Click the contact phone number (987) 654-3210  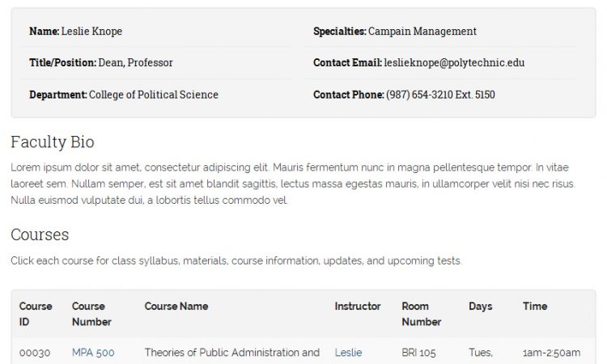coord(440,95)
